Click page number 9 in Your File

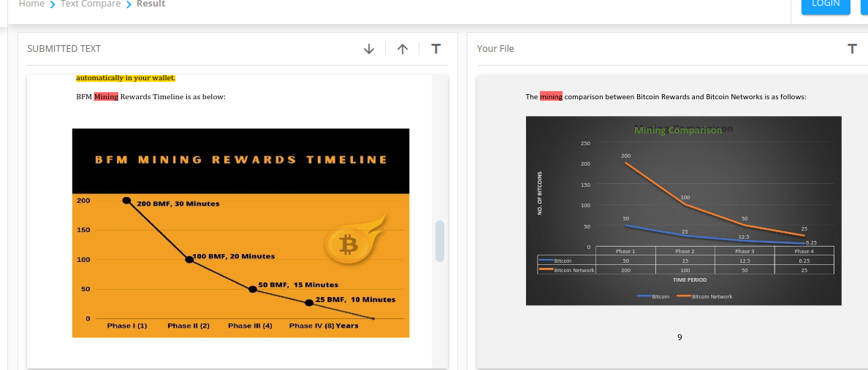pyautogui.click(x=679, y=336)
